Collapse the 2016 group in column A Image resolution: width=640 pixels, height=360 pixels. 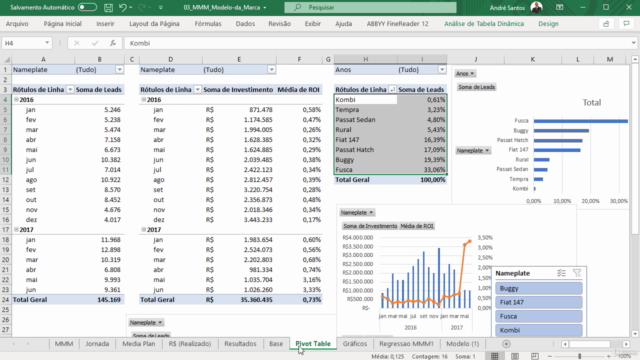[16, 100]
